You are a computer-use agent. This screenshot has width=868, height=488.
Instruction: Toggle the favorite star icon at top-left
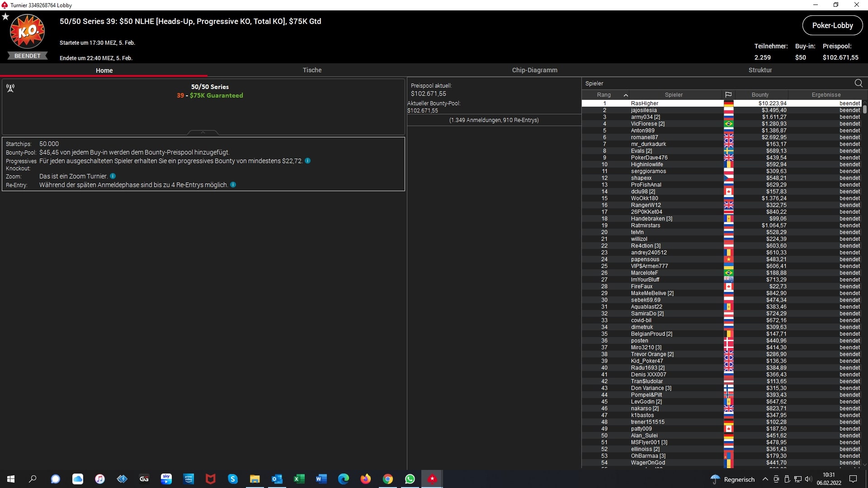(x=5, y=17)
